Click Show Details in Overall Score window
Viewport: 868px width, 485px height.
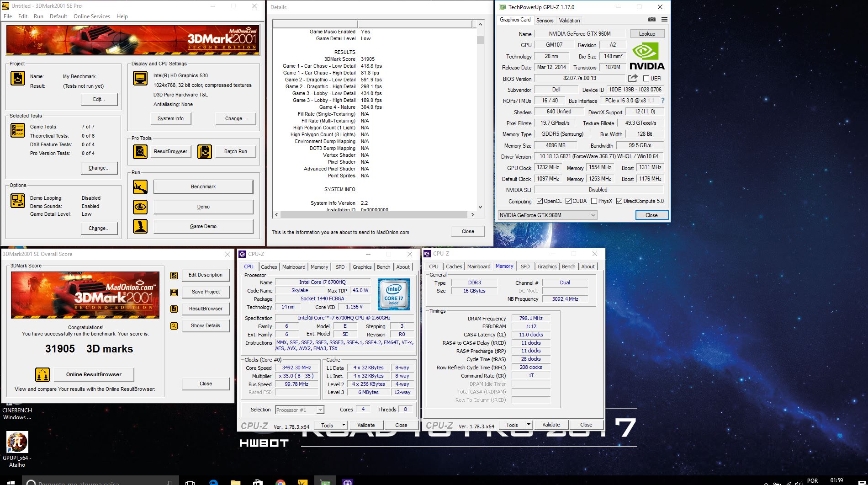[x=206, y=325]
